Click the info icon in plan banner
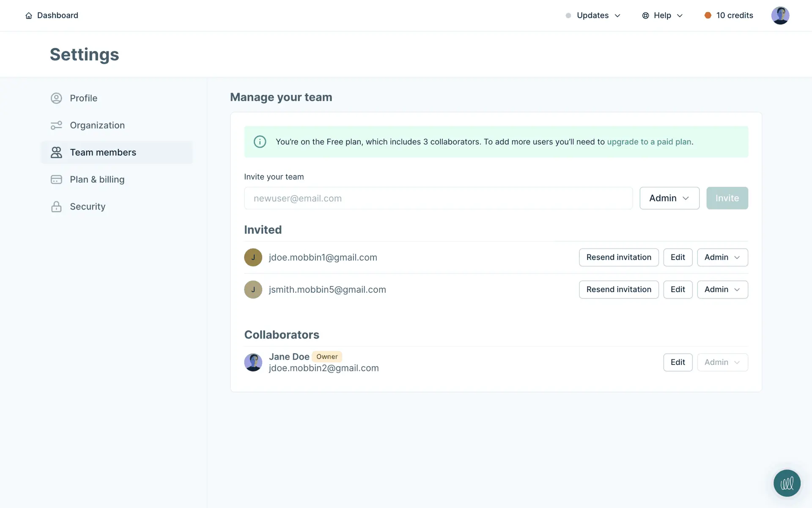The image size is (812, 508). click(x=260, y=142)
